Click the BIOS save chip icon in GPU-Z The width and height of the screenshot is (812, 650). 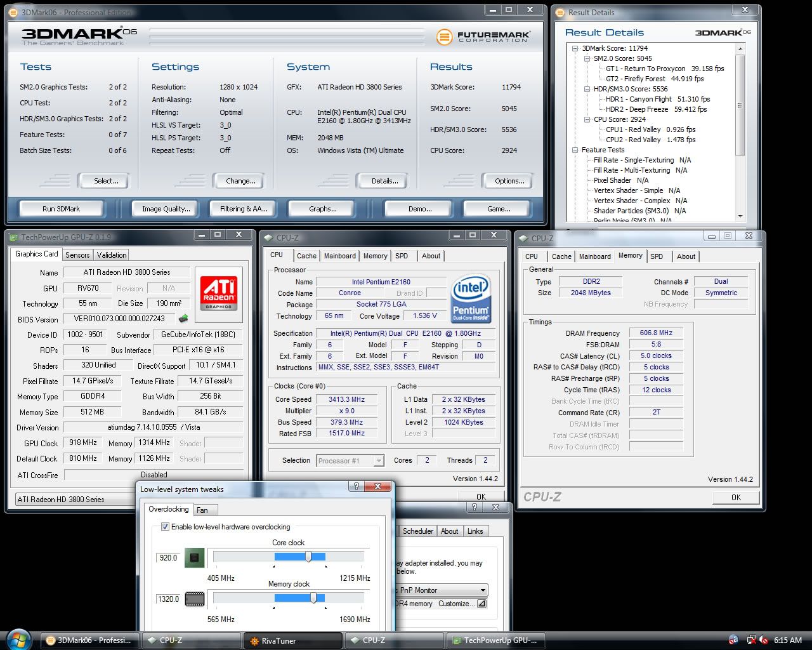pyautogui.click(x=183, y=319)
